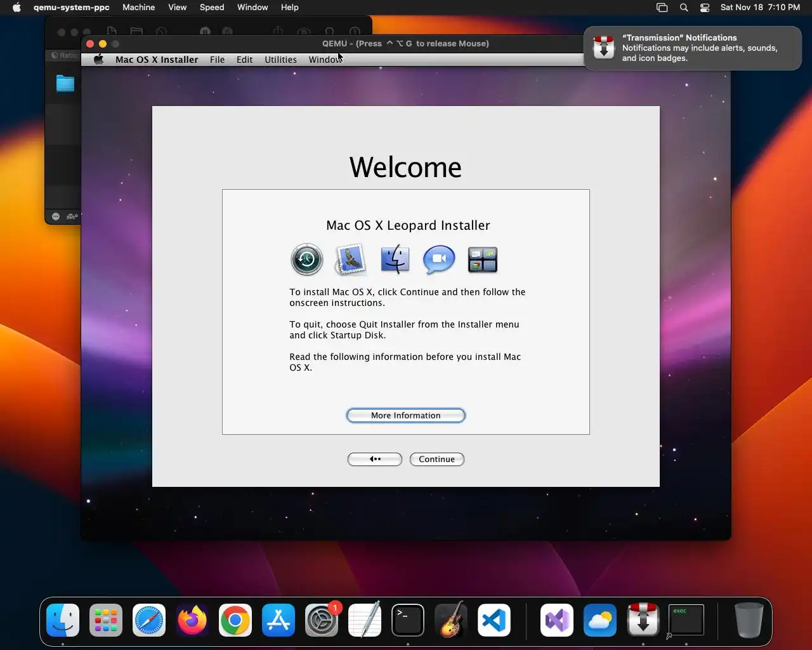The width and height of the screenshot is (812, 650).
Task: Click the Welcome heading
Action: point(405,167)
